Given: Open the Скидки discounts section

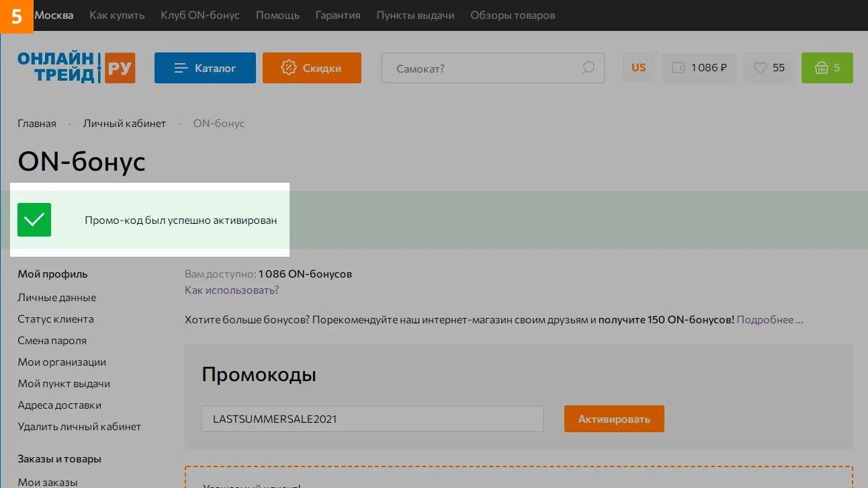Looking at the screenshot, I should pos(312,67).
